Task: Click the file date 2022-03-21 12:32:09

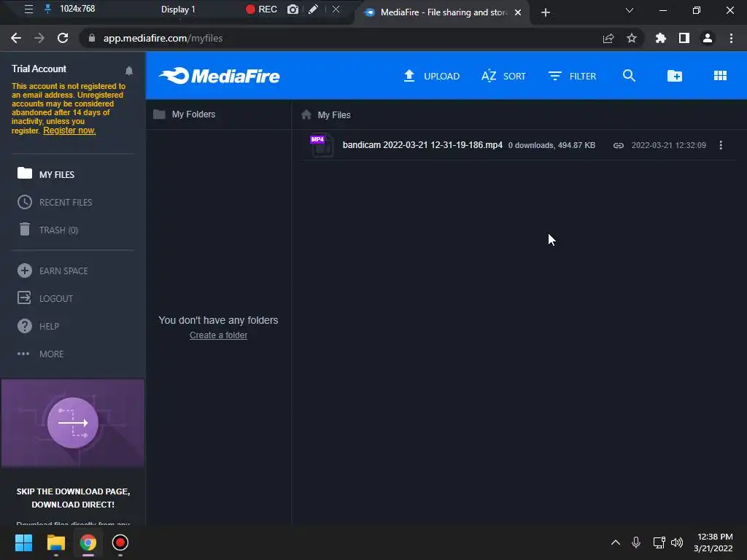Action: [669, 145]
